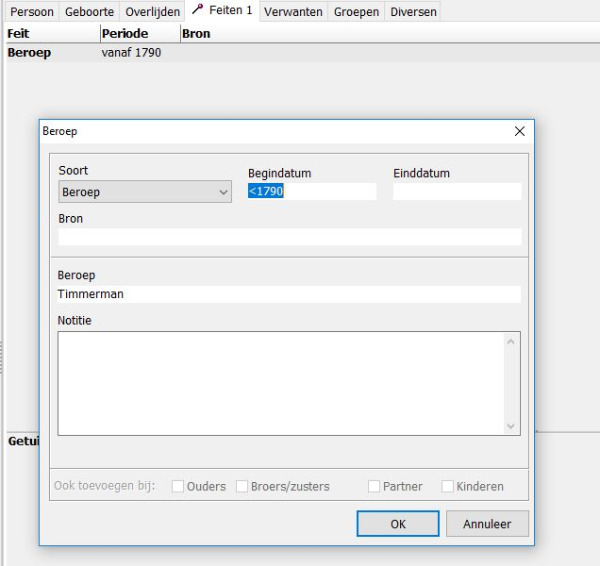Click the Beroep field containing Timmerman
This screenshot has height=566, width=600.
290,294
